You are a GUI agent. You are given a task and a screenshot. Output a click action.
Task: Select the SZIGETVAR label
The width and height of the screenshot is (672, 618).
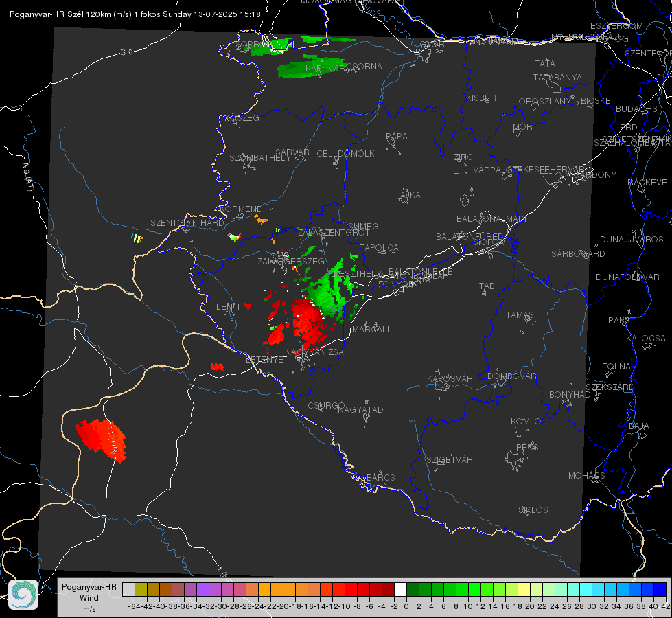point(450,460)
